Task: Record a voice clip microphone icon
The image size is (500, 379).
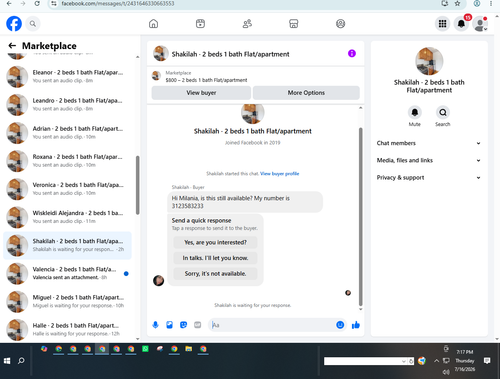Action: [x=155, y=325]
